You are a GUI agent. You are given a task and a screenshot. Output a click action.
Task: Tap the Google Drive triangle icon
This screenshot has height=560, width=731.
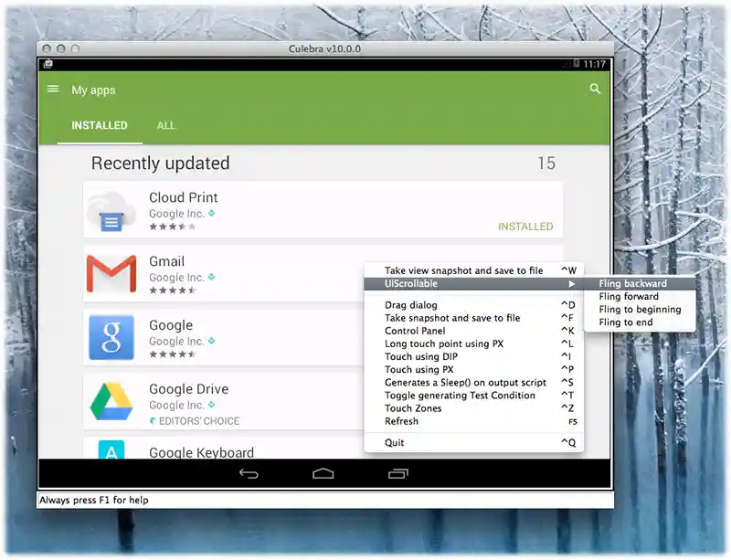click(111, 401)
